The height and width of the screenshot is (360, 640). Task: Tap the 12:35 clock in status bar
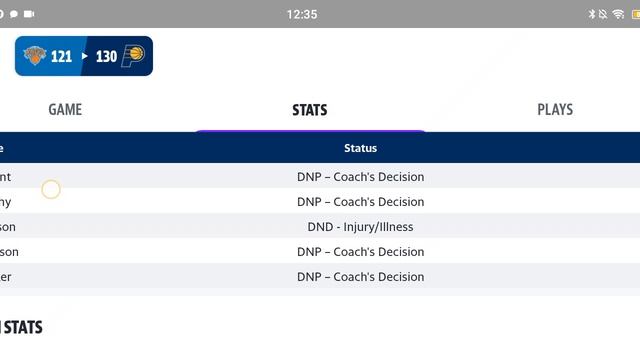tap(302, 14)
